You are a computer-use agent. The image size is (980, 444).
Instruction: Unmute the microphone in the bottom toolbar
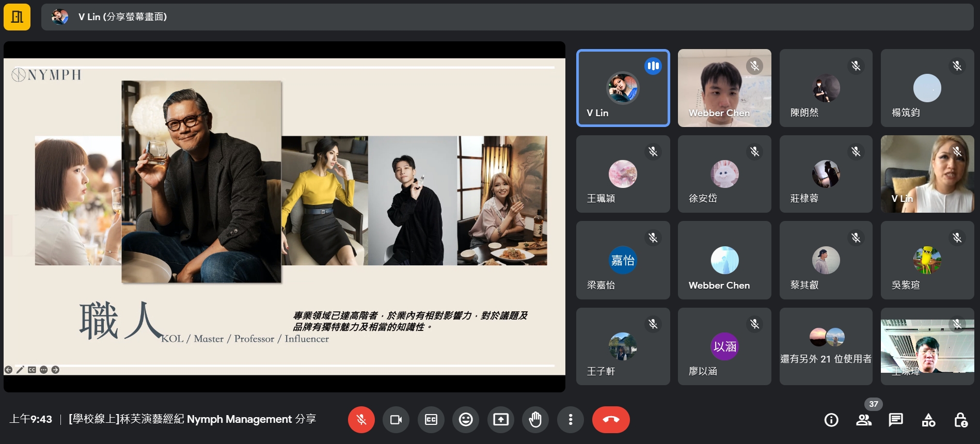361,420
